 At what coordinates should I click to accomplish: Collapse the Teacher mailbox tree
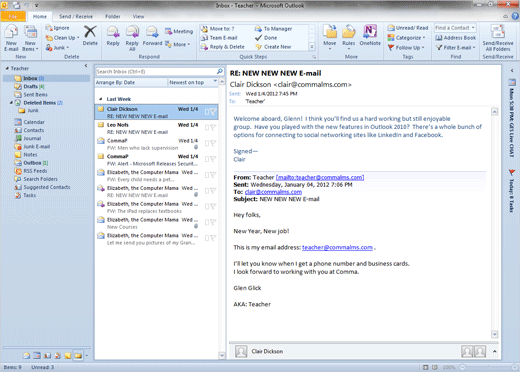click(7, 68)
